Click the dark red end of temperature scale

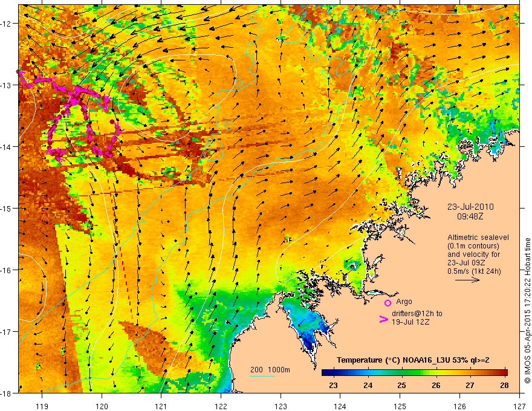pos(505,373)
